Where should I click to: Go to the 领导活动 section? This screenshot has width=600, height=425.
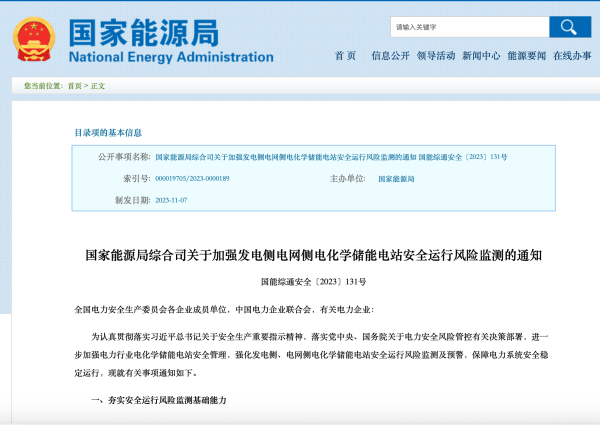[x=436, y=55]
